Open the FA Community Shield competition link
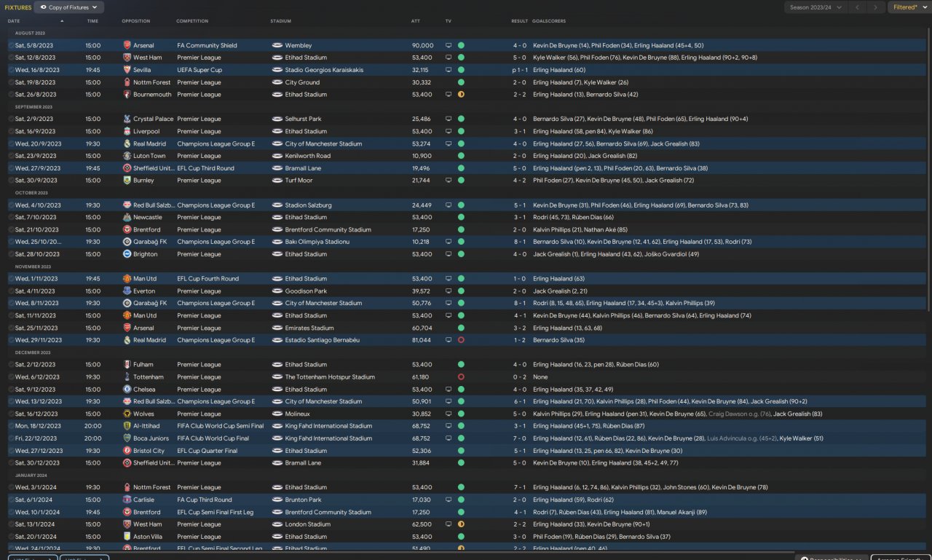This screenshot has height=560, width=932. pyautogui.click(x=207, y=46)
